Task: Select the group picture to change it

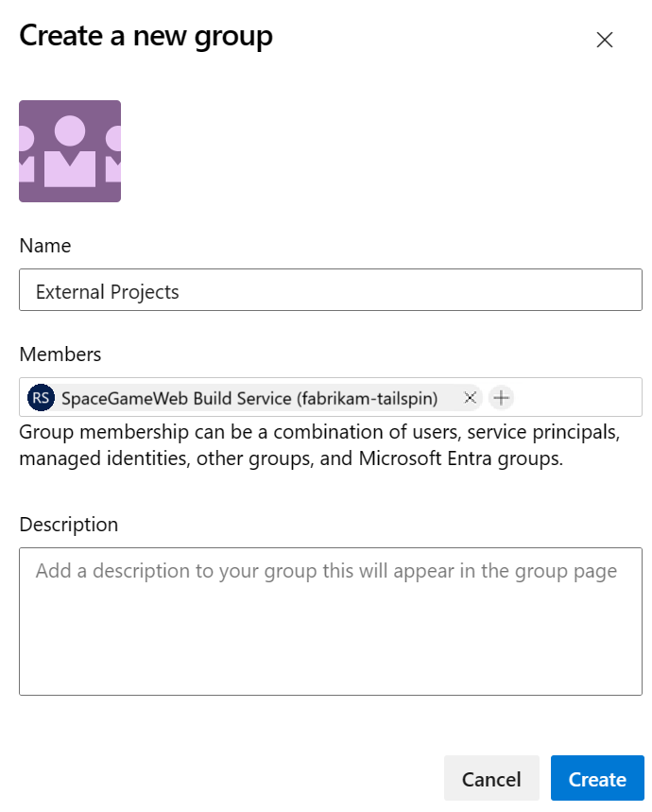Action: point(69,151)
